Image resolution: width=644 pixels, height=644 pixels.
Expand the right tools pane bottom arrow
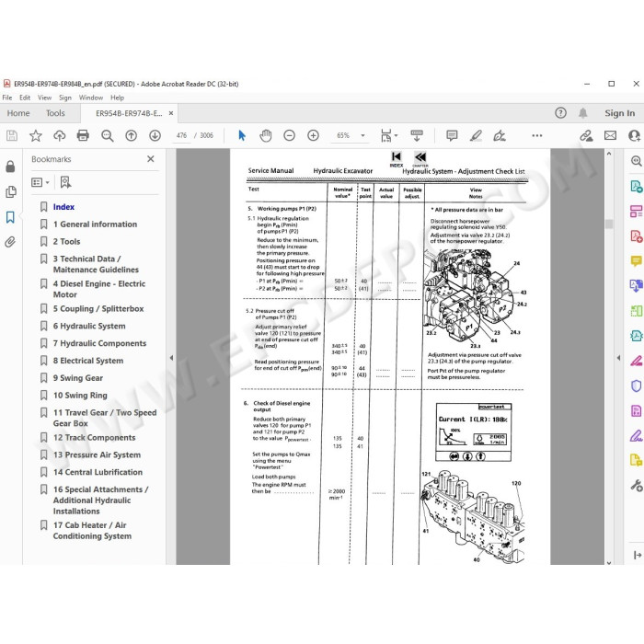click(x=637, y=556)
